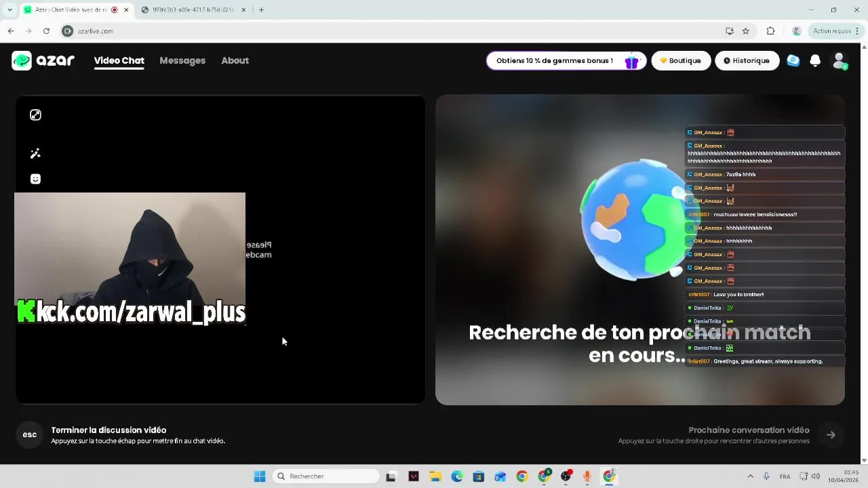Reload the page
868x488 pixels.
[x=46, y=31]
